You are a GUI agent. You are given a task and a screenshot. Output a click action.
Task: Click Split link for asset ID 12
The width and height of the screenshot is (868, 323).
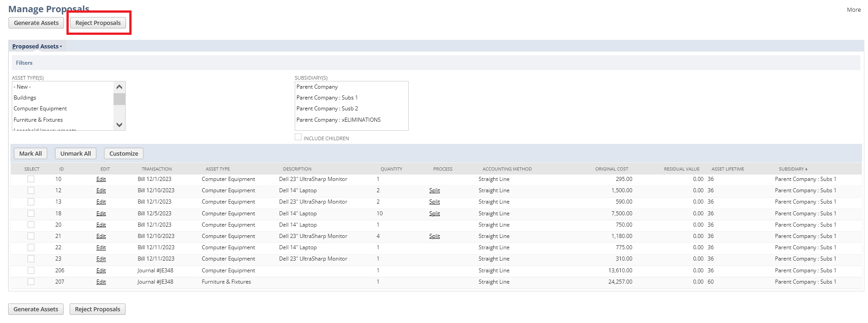(x=434, y=190)
